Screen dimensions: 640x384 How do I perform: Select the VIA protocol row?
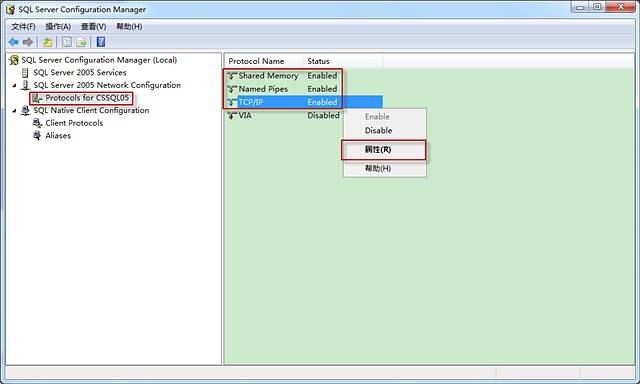284,115
